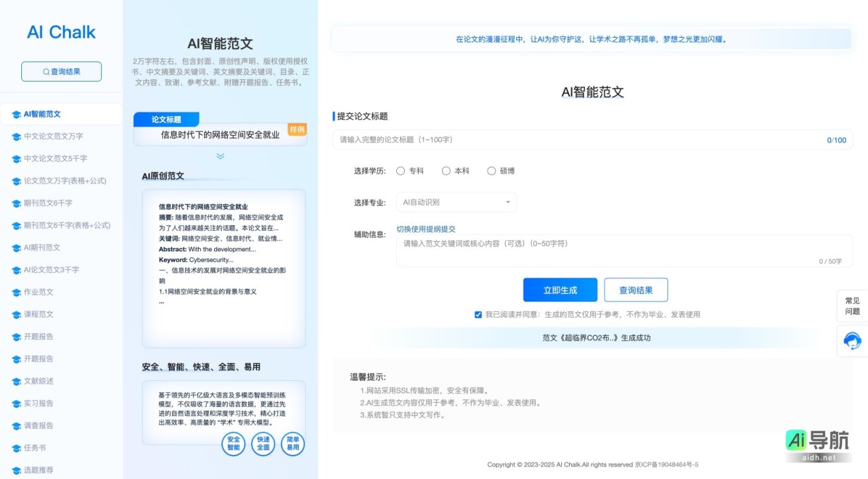Uncheck the agreement consent checkbox
Image resolution: width=868 pixels, height=479 pixels.
coord(478,314)
